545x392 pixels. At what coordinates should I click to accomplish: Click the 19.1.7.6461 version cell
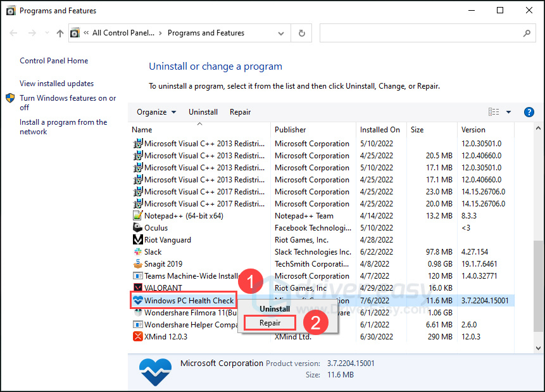(479, 264)
